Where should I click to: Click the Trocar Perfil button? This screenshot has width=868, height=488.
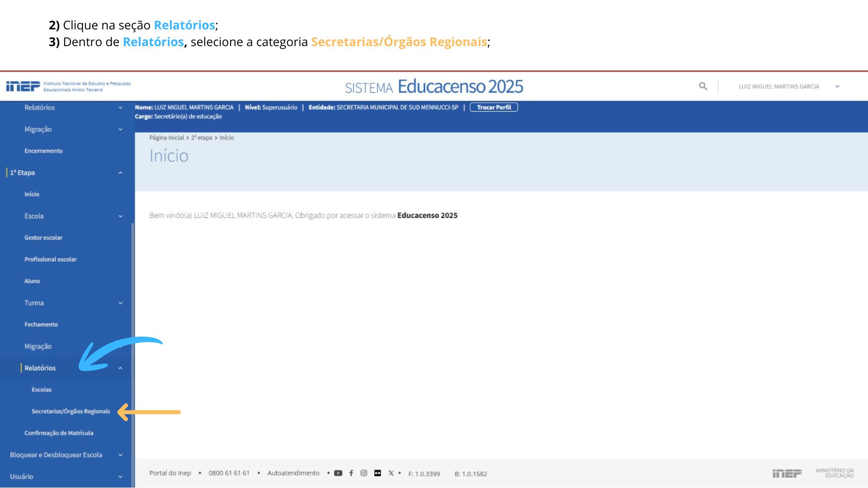(494, 107)
